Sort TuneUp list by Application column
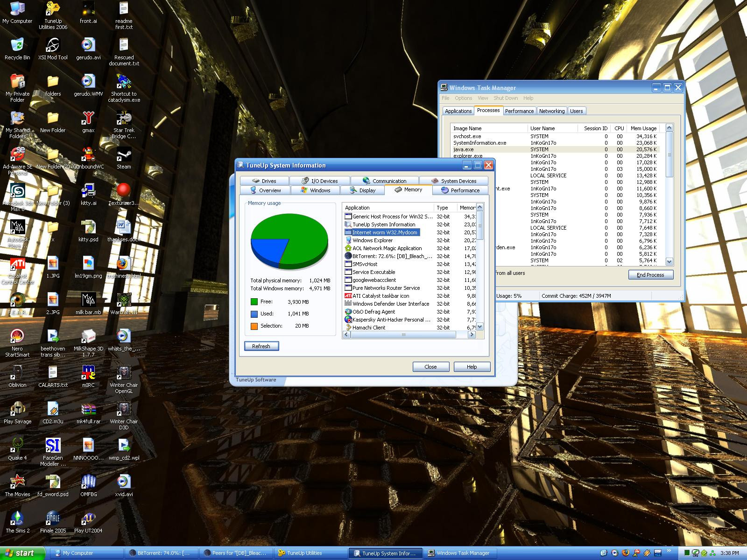Screen dimensions: 747x560 [388, 208]
